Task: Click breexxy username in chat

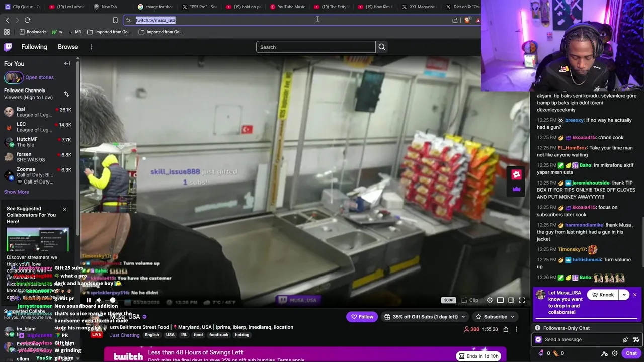Action: (574, 120)
